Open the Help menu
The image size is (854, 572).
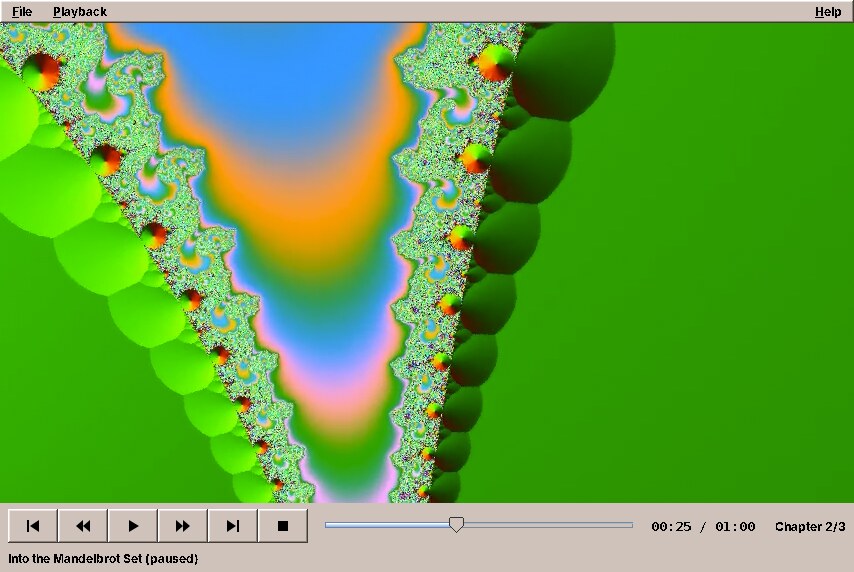(x=828, y=11)
